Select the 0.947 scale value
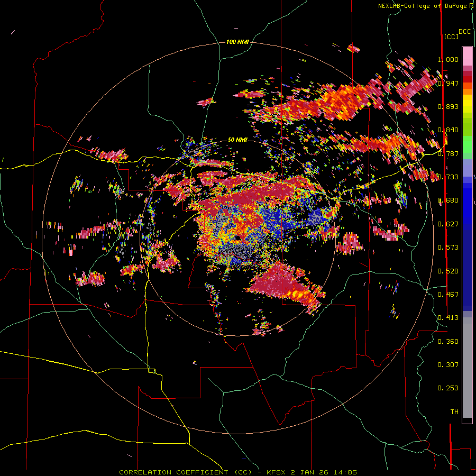Screen dimensions: 476x476 pyautogui.click(x=448, y=83)
